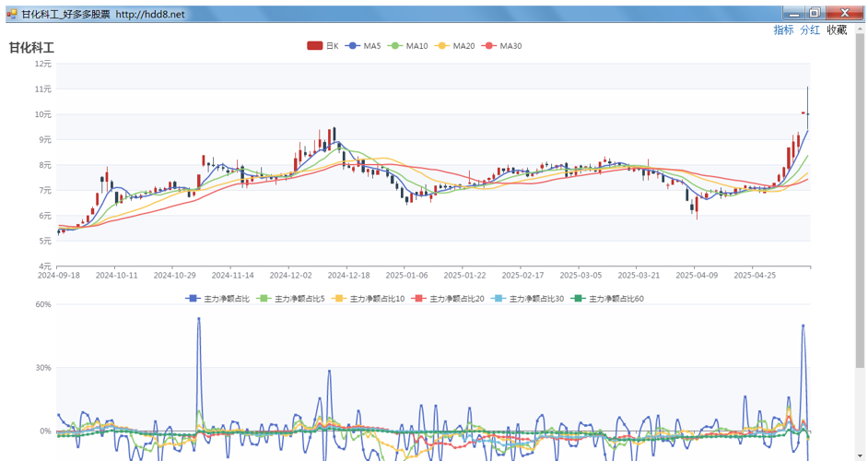Toggle 主力净额占比20 red legend series
868x461 pixels.
coord(447,299)
